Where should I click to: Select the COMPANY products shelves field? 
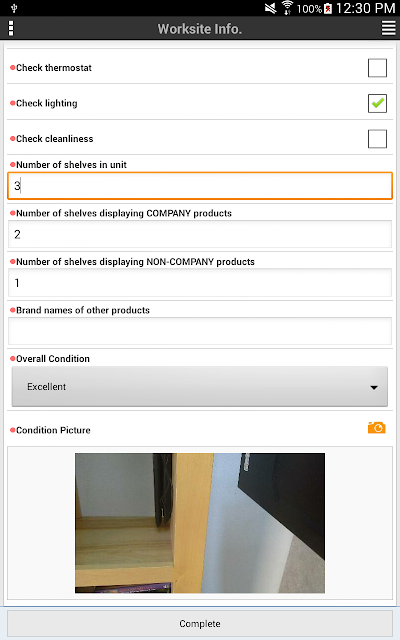click(200, 234)
